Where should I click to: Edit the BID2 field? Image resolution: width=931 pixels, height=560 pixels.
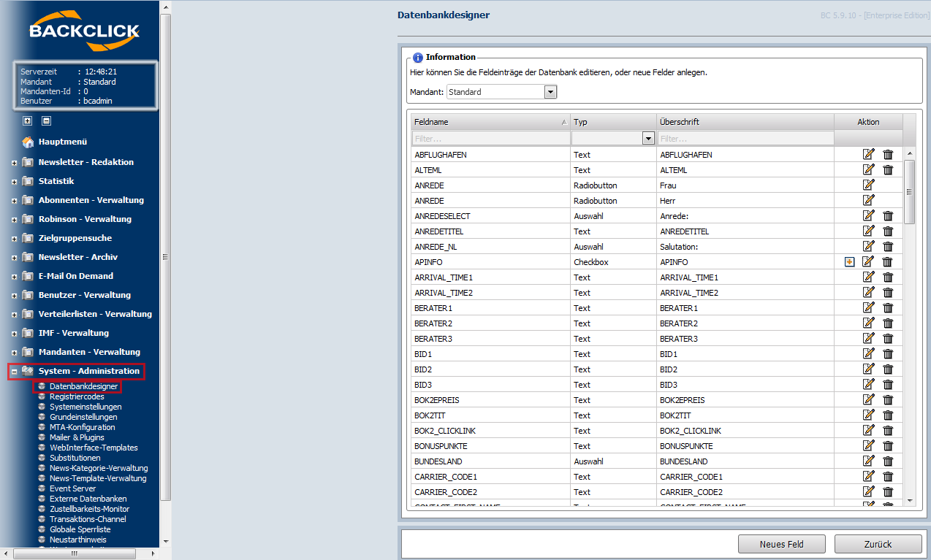(x=868, y=369)
